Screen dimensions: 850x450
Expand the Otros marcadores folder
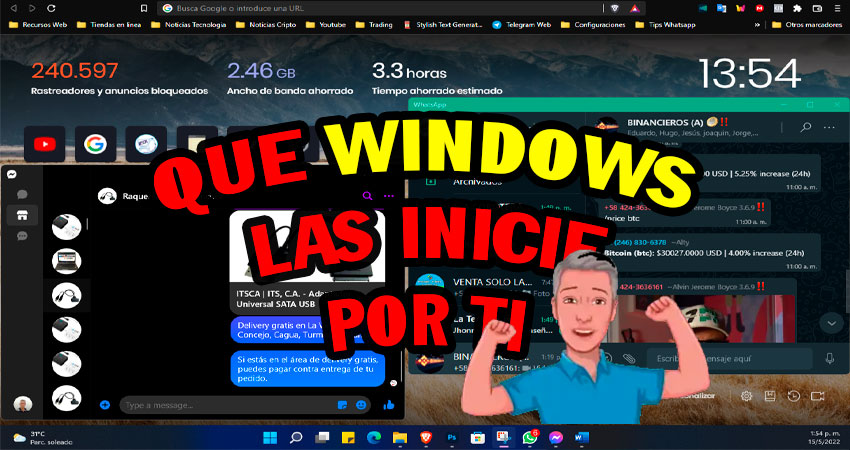coord(811,24)
